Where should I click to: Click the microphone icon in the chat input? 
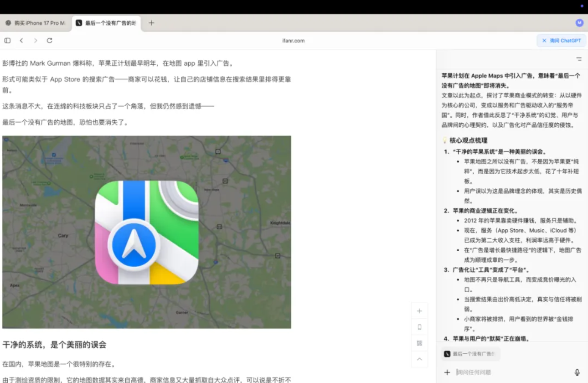pos(576,372)
